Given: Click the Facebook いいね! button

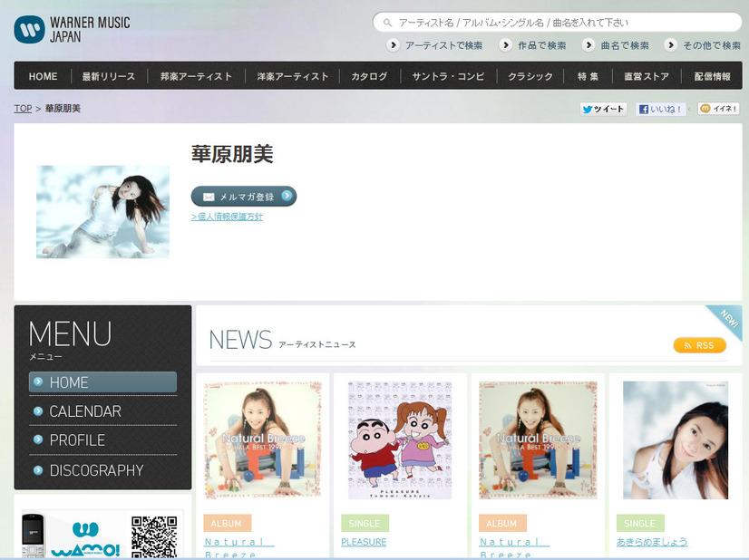Looking at the screenshot, I should pyautogui.click(x=661, y=109).
